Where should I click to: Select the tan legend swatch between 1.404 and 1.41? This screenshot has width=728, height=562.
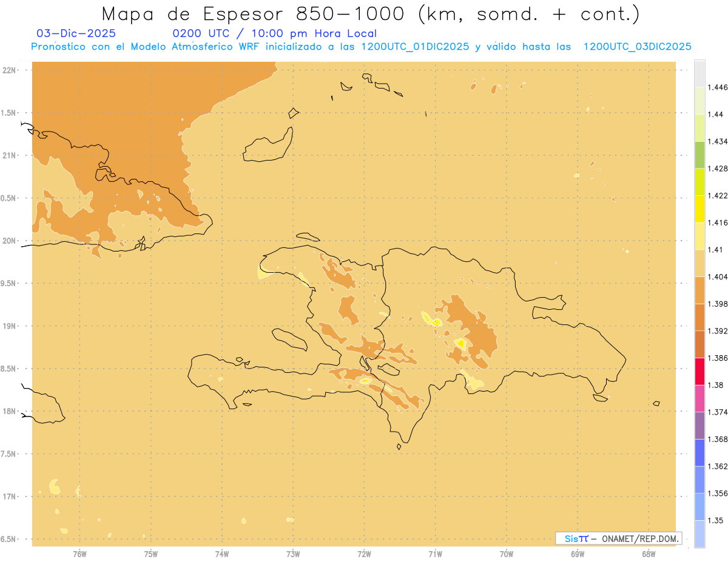699,263
